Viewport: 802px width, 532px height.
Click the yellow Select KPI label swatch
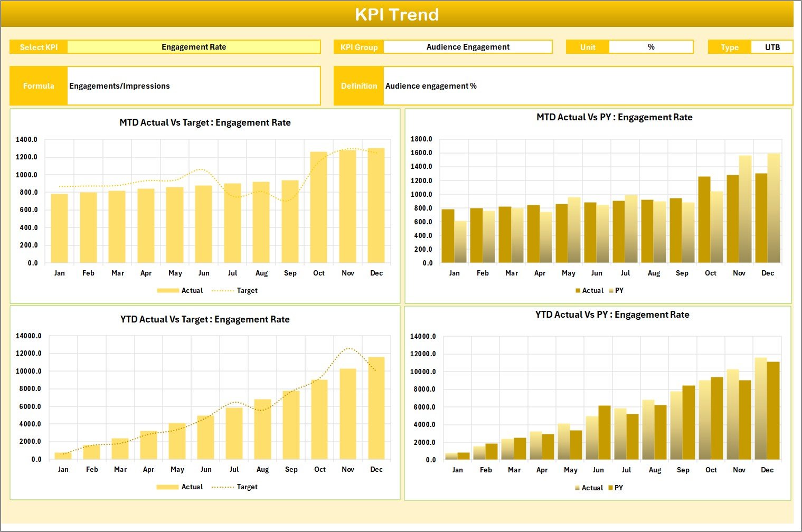click(38, 46)
